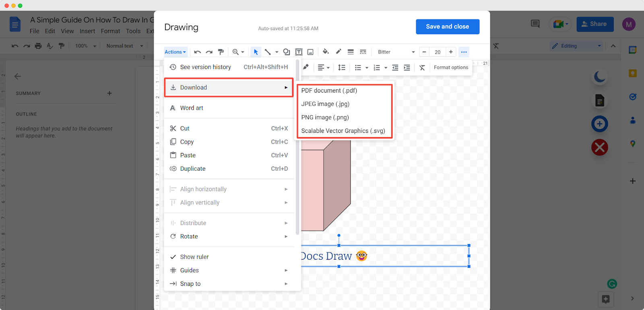Click the Paint format icon in Drawing toolbar
The image size is (644, 310).
tap(221, 52)
